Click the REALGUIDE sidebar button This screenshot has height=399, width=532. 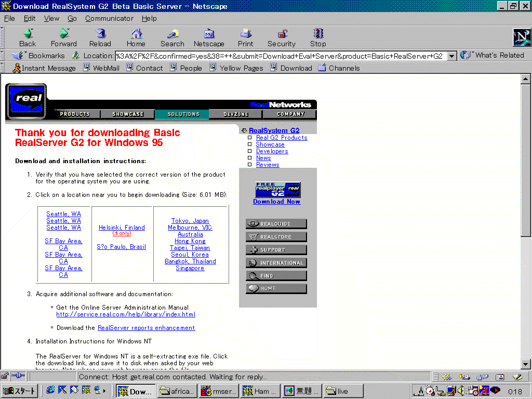tap(276, 223)
